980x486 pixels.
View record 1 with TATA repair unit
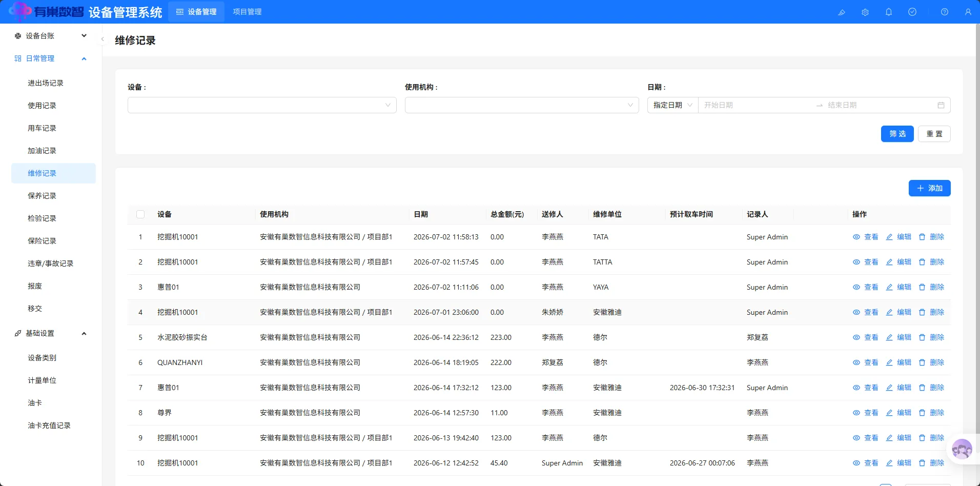(x=866, y=237)
